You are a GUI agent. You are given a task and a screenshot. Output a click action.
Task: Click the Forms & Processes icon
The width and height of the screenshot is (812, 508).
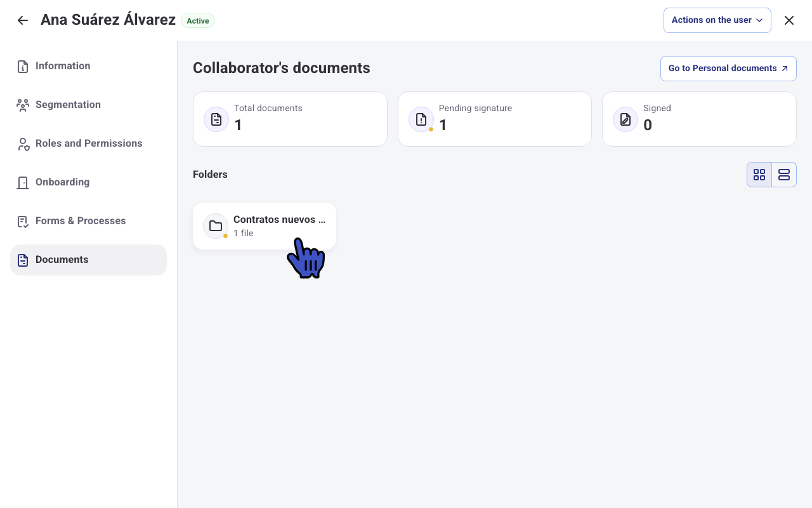pyautogui.click(x=23, y=221)
